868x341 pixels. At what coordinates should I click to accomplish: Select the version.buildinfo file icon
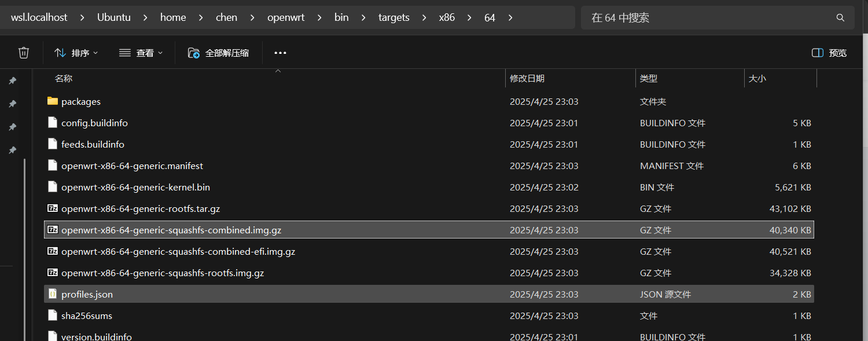click(x=53, y=336)
